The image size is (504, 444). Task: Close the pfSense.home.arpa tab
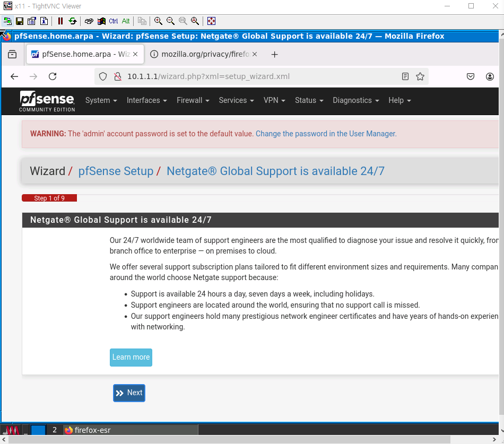[135, 54]
